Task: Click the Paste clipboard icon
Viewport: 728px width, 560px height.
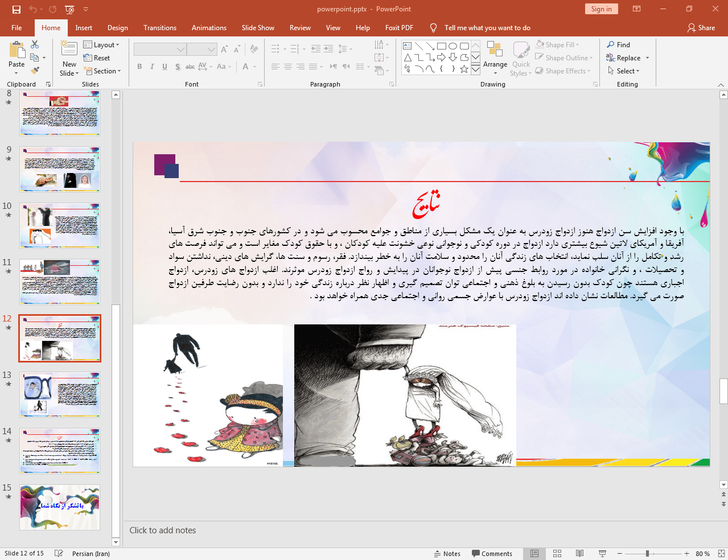Action: pos(17,51)
